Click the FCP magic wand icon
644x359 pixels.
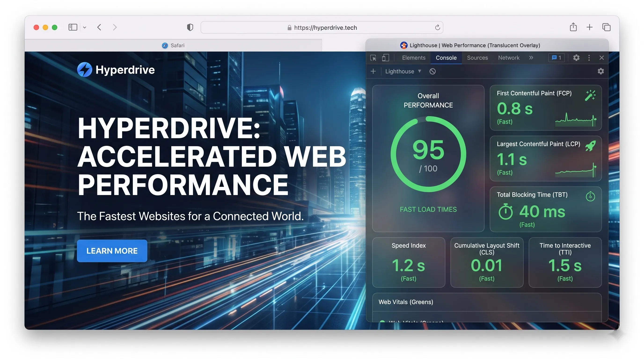coord(590,95)
